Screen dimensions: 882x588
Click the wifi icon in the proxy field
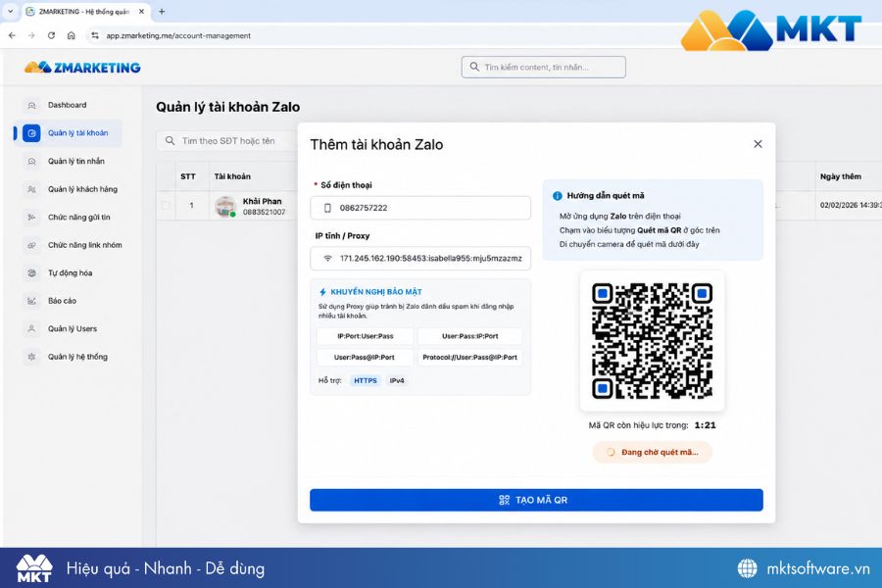(327, 259)
